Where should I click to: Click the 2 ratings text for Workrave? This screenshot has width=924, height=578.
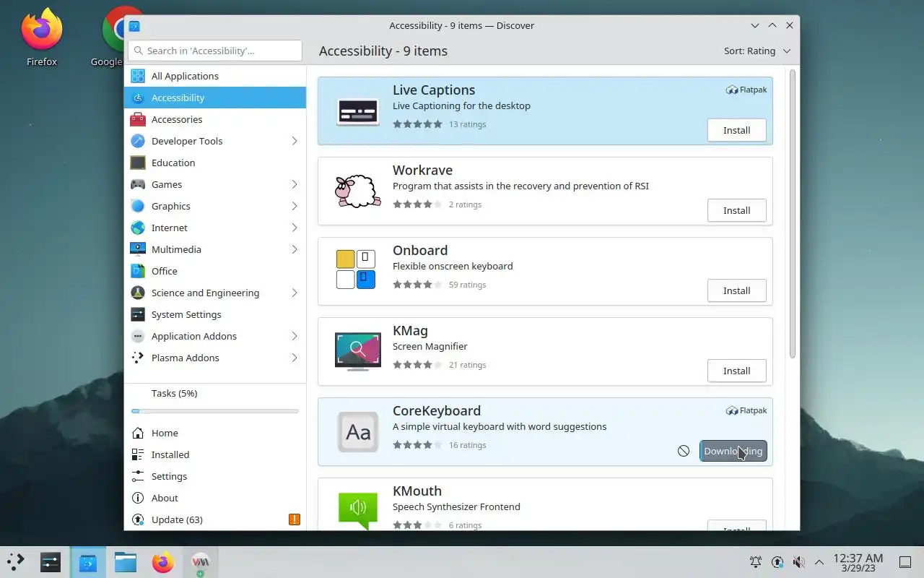[x=465, y=204]
